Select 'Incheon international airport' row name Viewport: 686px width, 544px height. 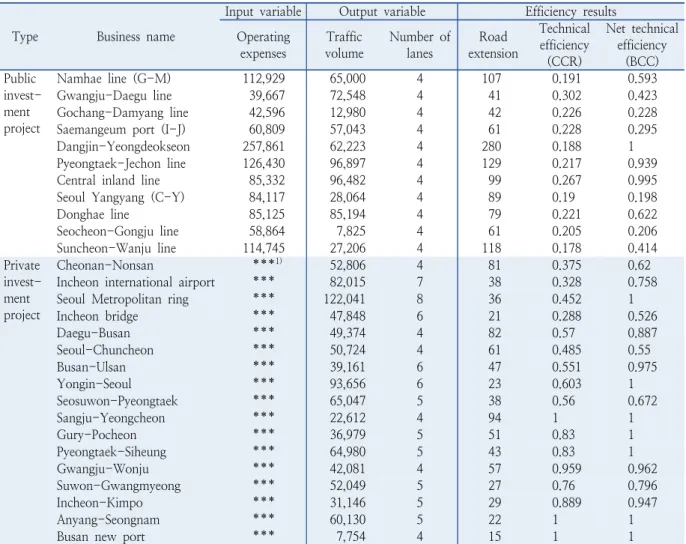[x=136, y=282]
